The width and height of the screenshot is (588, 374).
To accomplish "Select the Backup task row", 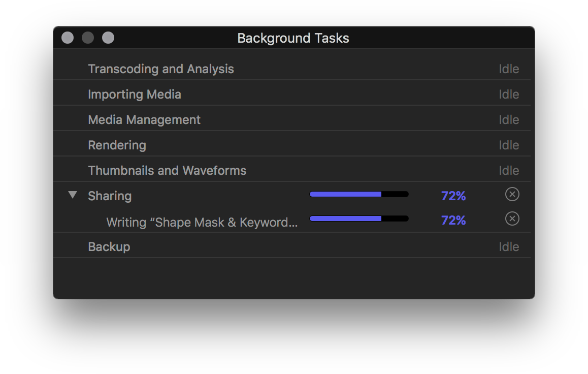I will click(x=292, y=246).
